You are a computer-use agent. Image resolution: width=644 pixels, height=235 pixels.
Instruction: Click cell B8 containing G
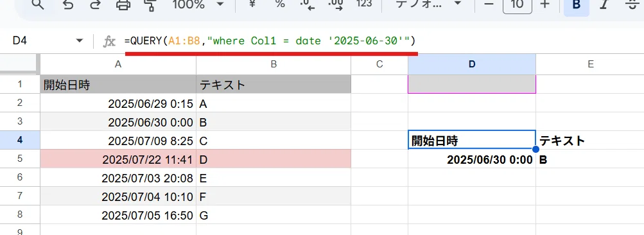[274, 214]
